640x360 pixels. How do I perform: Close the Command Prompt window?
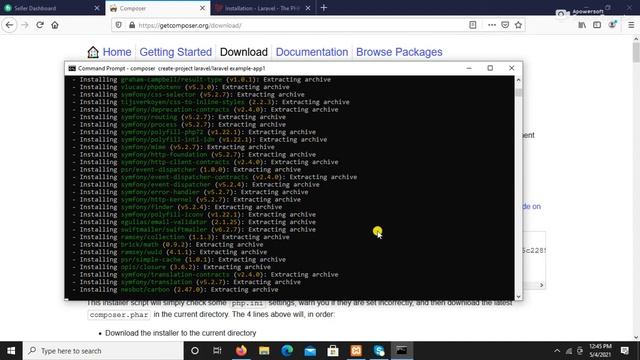pyautogui.click(x=511, y=68)
